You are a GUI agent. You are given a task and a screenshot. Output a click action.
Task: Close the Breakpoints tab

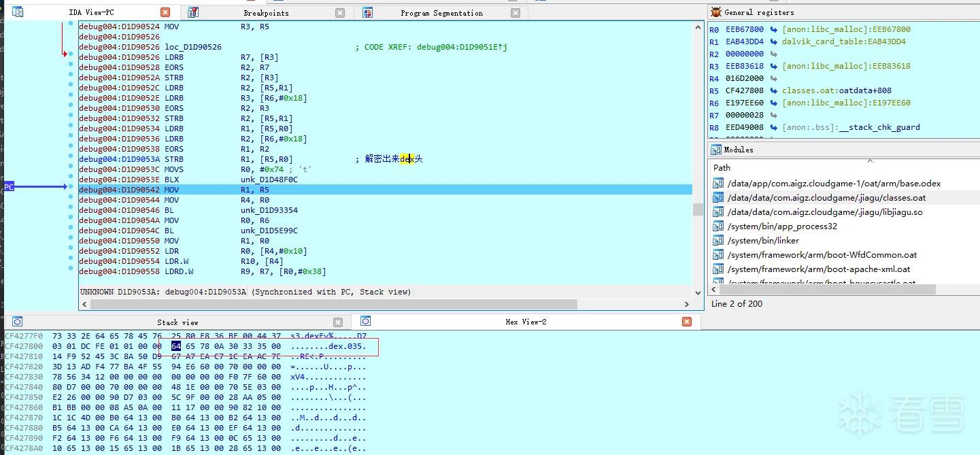pos(340,13)
